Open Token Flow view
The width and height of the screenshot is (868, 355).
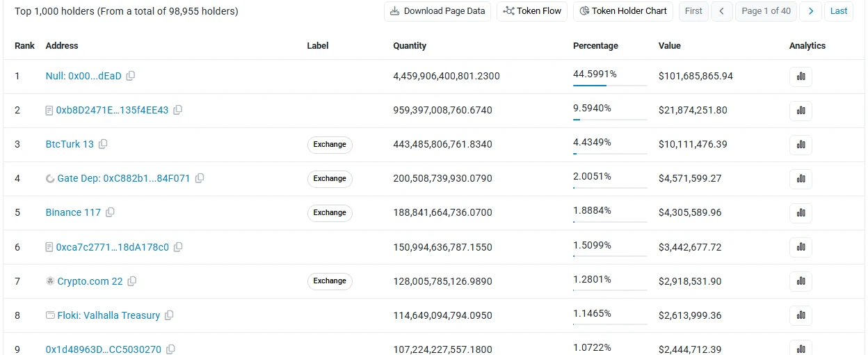click(532, 11)
